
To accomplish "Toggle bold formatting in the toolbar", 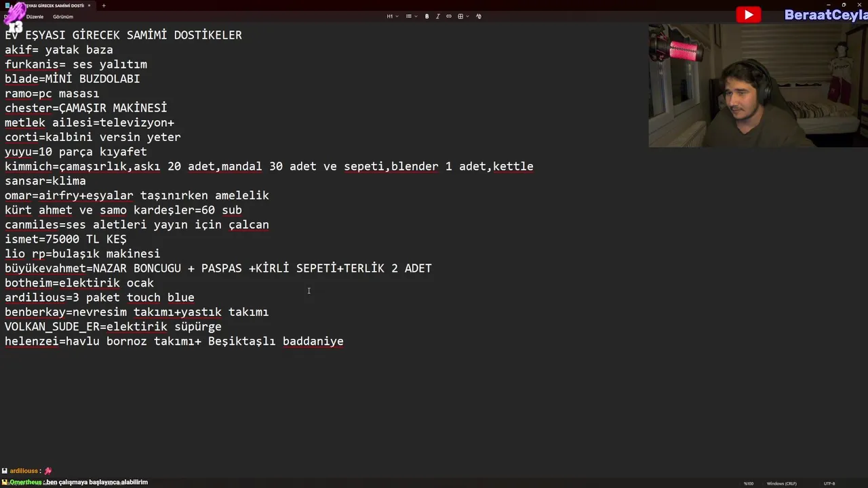I will 427,16.
